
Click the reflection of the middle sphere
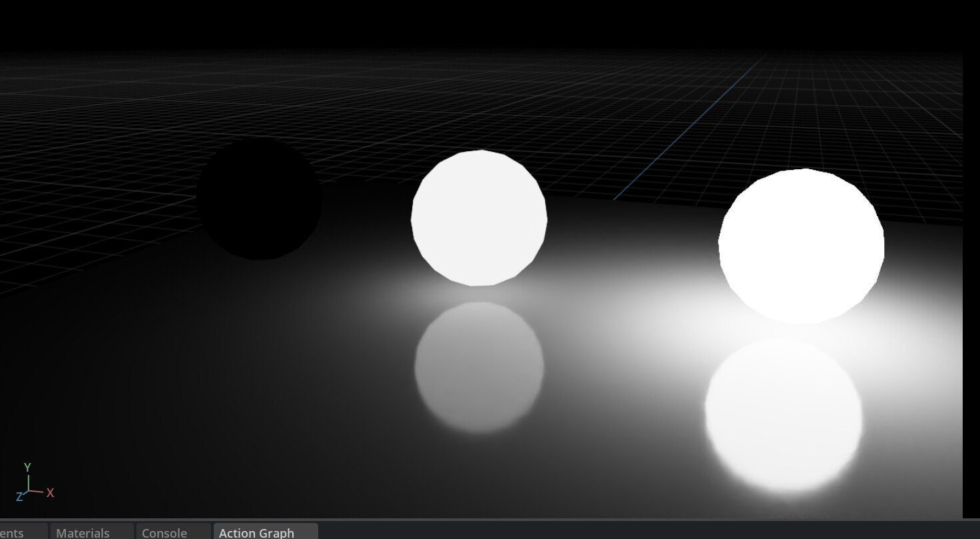[x=478, y=366]
